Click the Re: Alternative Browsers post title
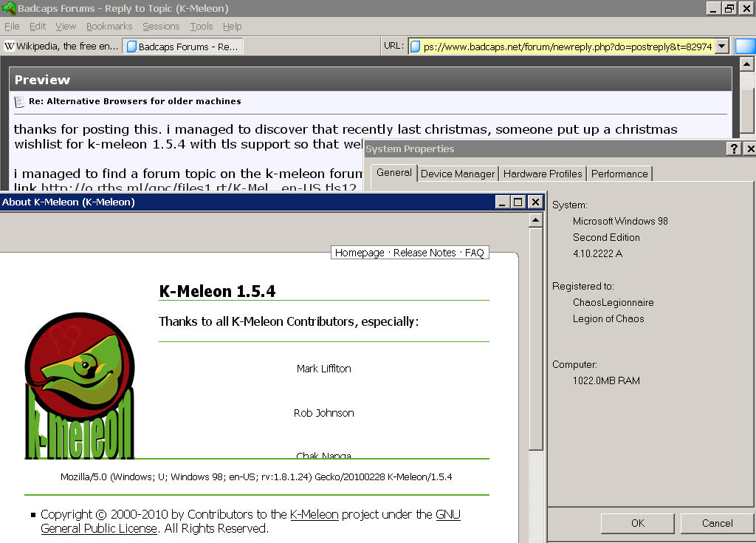Image resolution: width=756 pixels, height=543 pixels. (x=134, y=101)
